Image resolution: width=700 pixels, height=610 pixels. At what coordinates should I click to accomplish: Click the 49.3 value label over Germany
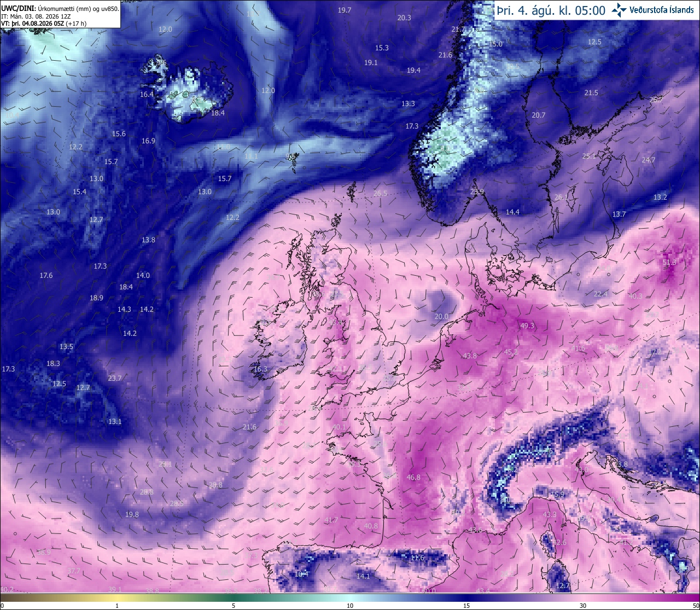tap(527, 326)
